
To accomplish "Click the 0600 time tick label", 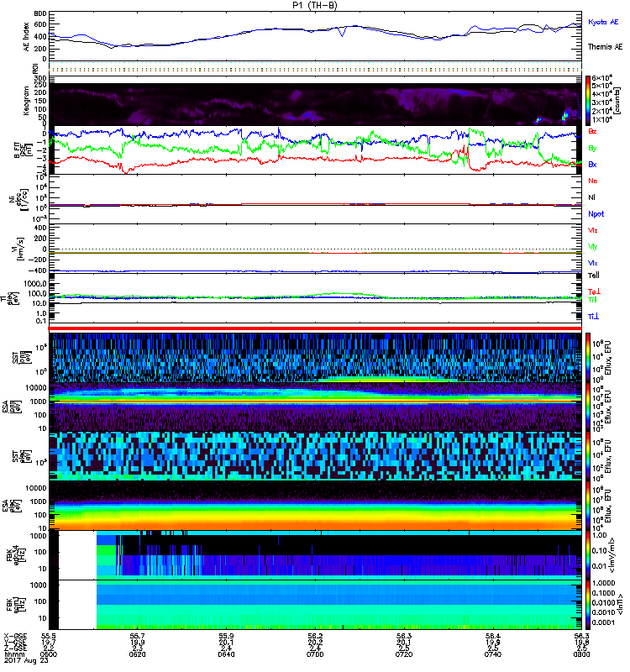I will (x=49, y=654).
